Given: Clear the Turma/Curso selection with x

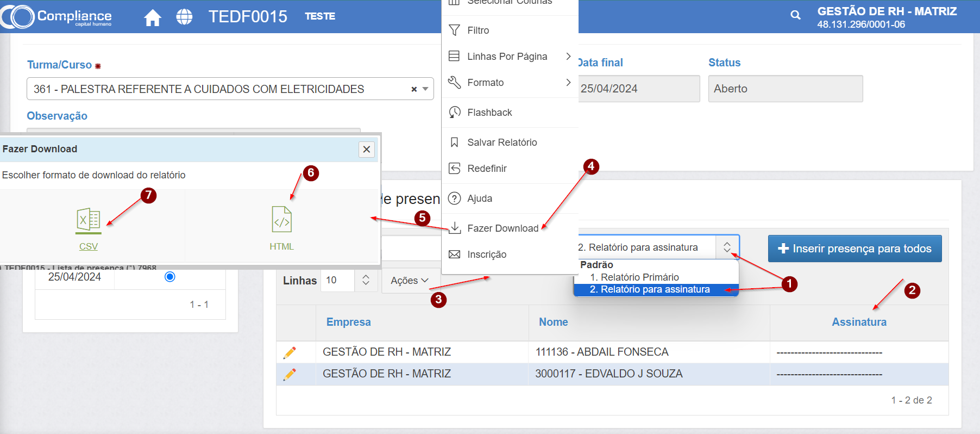Looking at the screenshot, I should [414, 89].
